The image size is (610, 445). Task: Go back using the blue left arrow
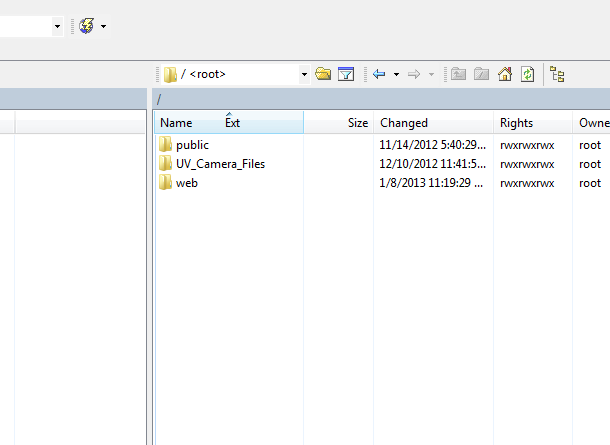point(379,74)
